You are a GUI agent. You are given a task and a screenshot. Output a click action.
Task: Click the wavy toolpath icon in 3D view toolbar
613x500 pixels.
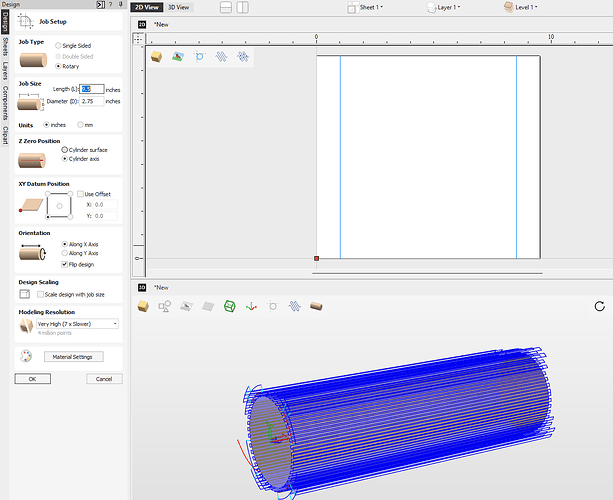pos(294,306)
